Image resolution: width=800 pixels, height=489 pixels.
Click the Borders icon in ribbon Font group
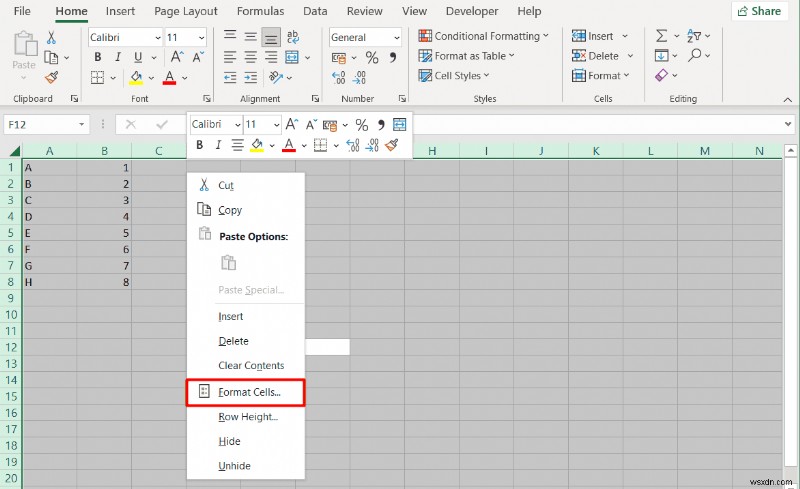pyautogui.click(x=97, y=78)
